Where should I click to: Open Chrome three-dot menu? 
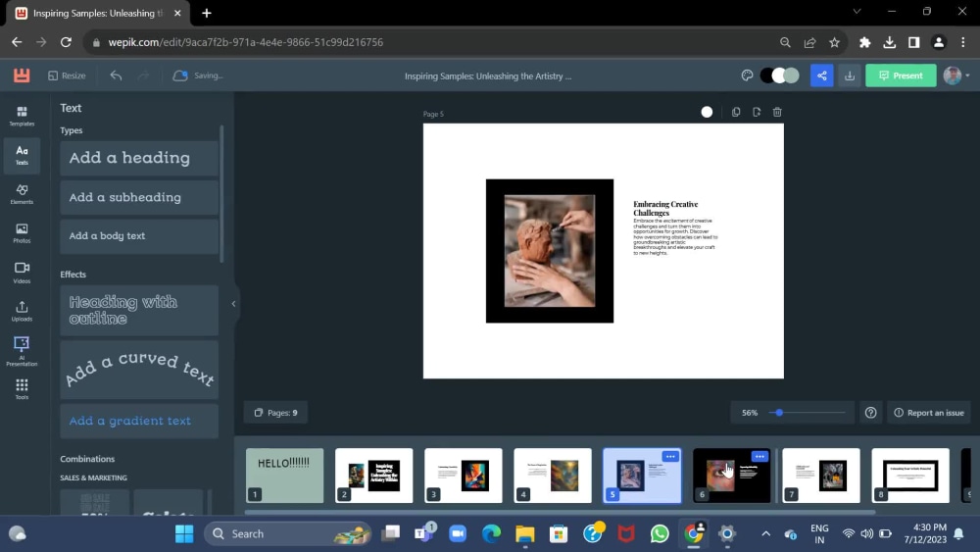point(962,42)
